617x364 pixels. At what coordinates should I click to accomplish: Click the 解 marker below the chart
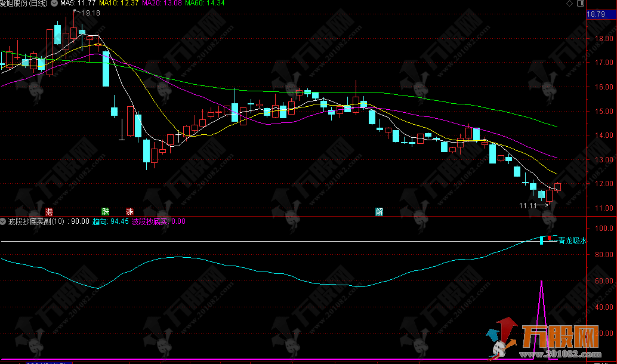[380, 212]
